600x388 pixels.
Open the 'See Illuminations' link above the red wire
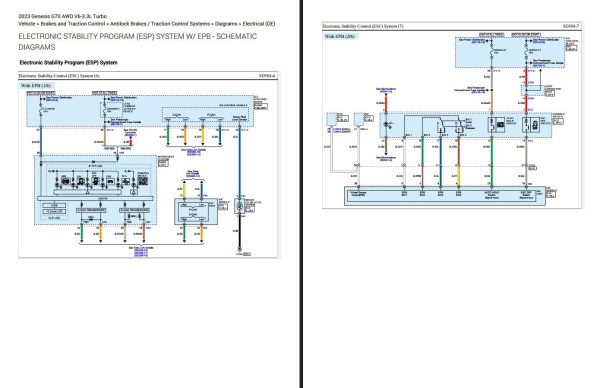(x=386, y=90)
